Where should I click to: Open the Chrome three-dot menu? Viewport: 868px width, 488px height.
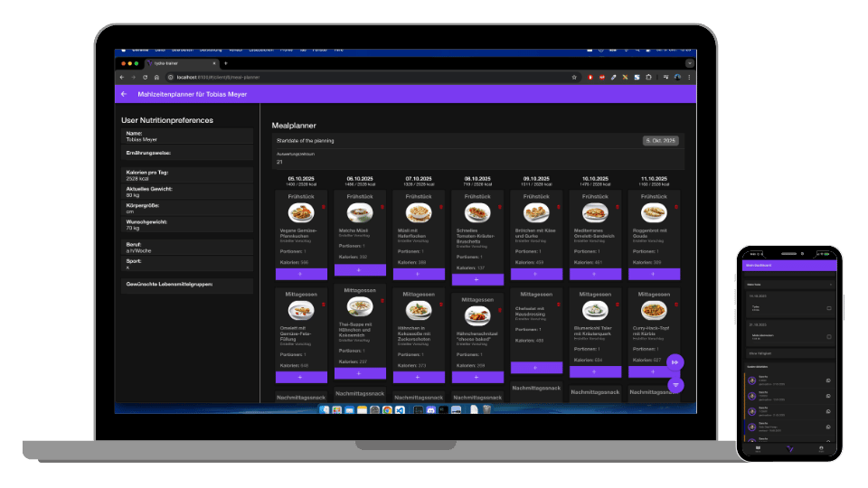(689, 78)
